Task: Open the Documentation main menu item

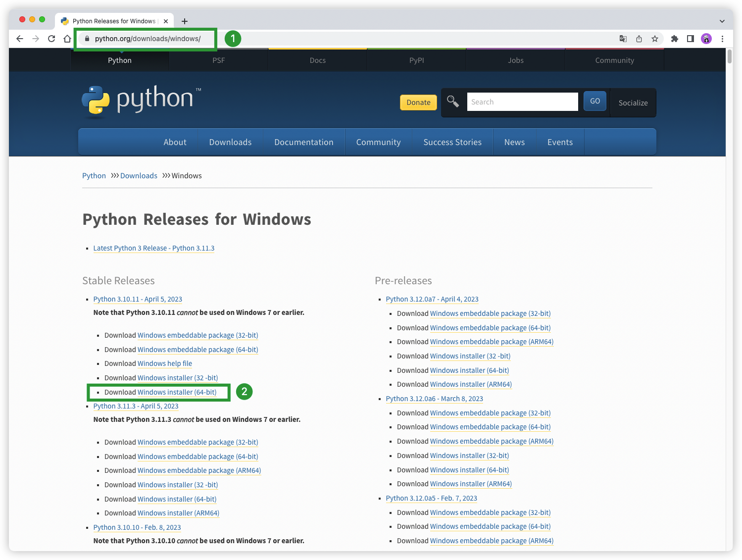Action: 304,142
